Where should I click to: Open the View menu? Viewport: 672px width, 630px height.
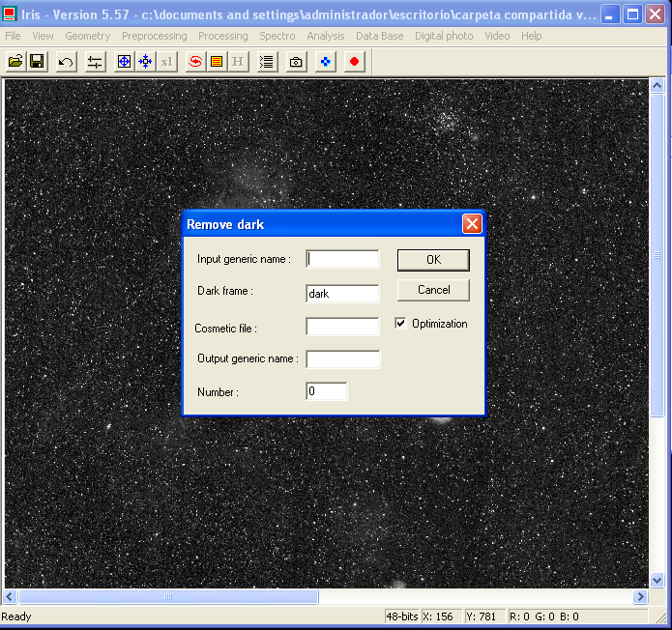pos(43,36)
